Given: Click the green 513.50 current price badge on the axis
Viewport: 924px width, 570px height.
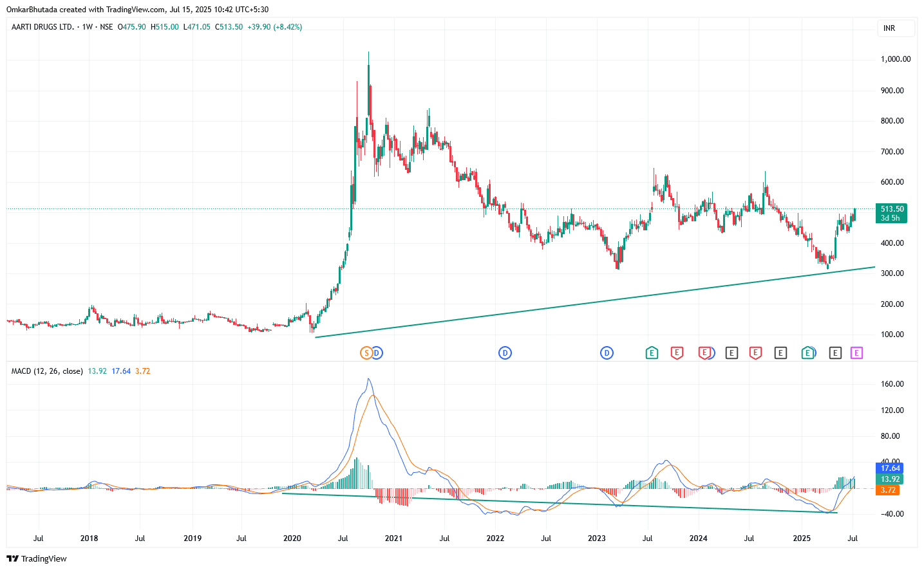Looking at the screenshot, I should tap(892, 209).
